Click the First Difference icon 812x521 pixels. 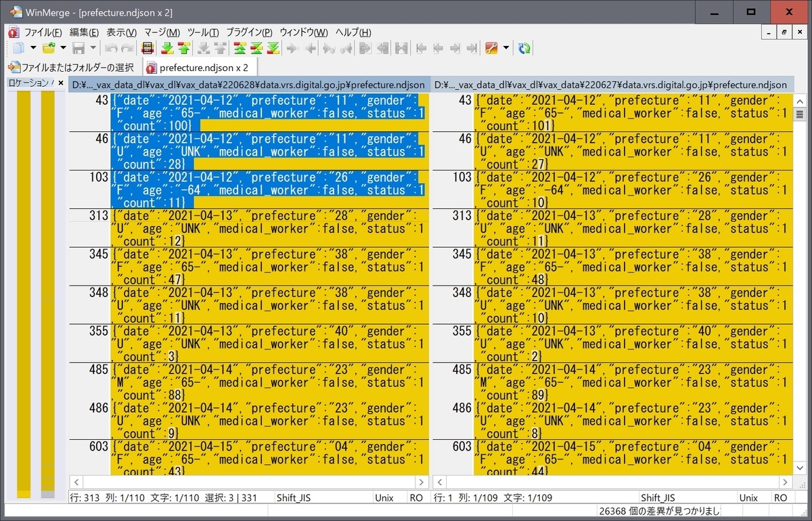coord(240,48)
